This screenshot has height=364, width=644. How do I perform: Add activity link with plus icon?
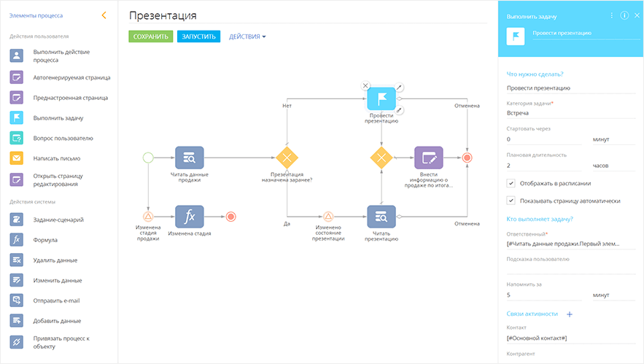pos(570,314)
